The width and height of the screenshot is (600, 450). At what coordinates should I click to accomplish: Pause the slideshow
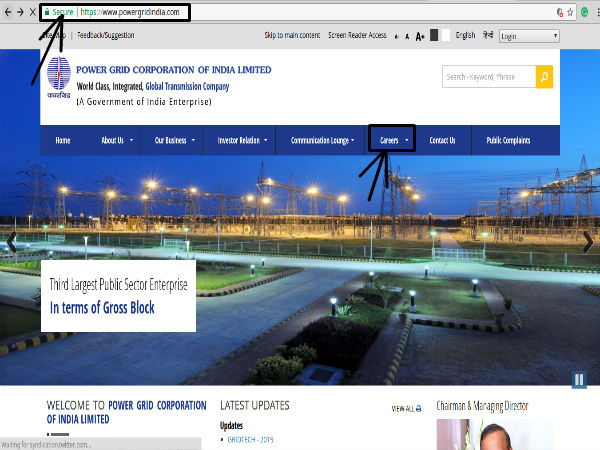579,380
